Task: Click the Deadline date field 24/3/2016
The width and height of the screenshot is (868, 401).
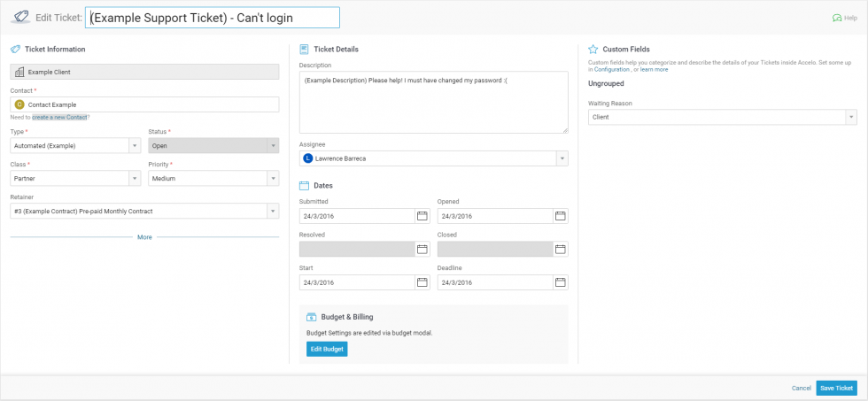Action: [495, 282]
